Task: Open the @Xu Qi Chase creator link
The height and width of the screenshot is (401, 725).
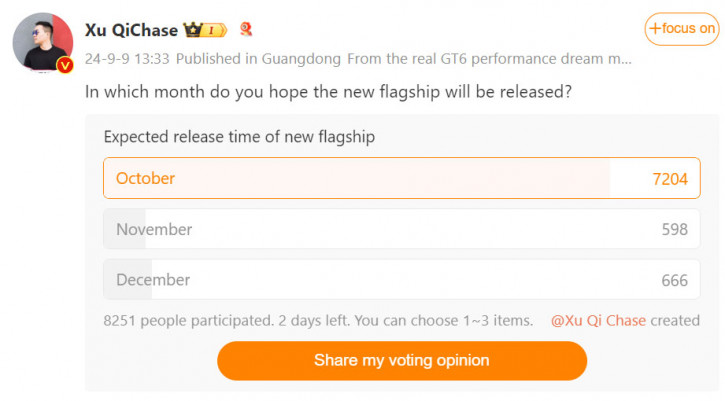Action: point(598,321)
